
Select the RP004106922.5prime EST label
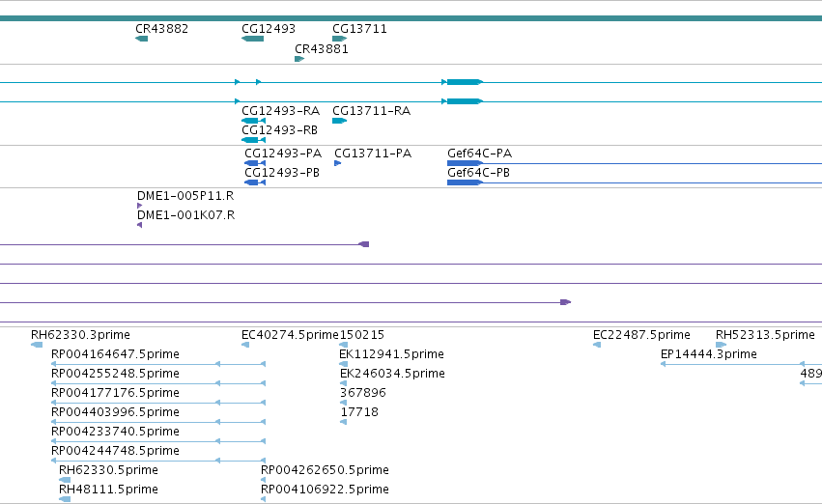[325, 490]
